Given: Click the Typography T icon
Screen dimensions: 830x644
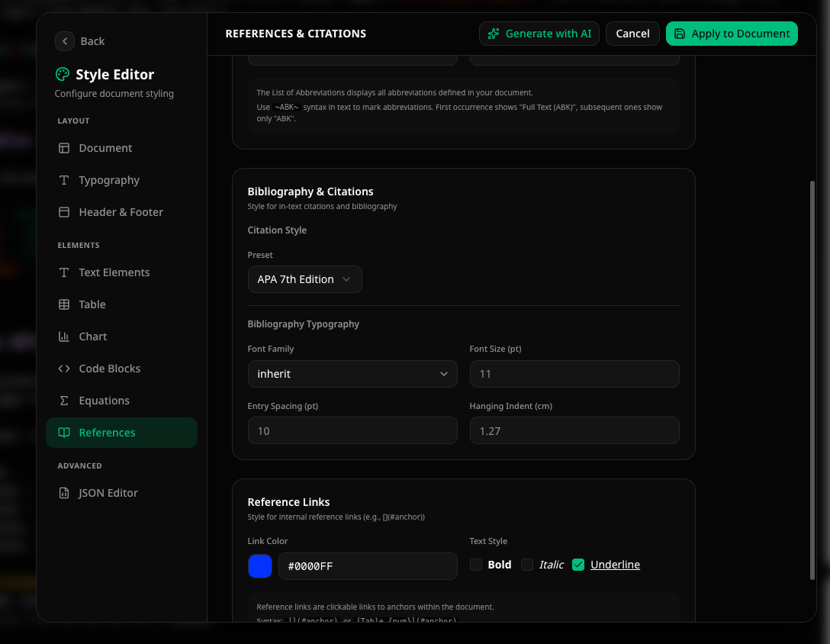Looking at the screenshot, I should pos(64,180).
